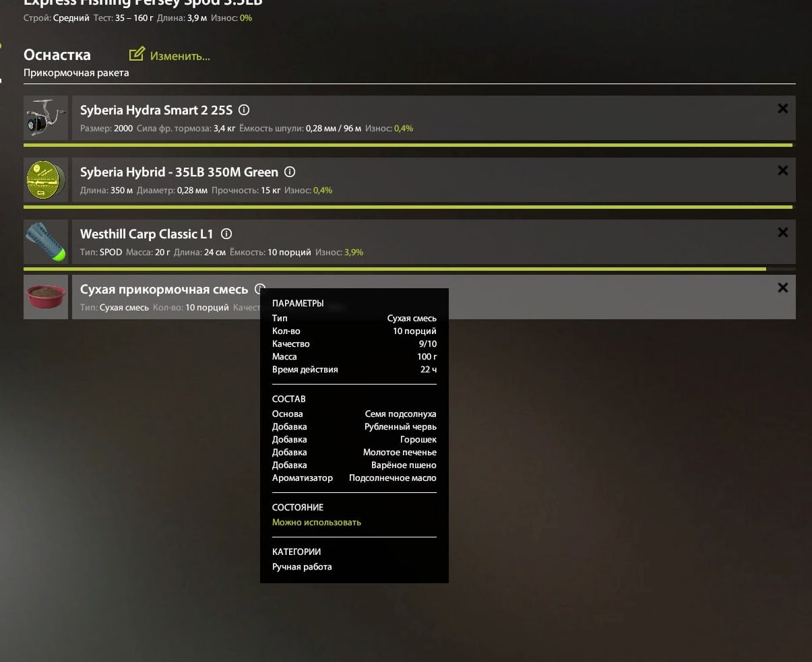Click the Молотое печенье additive
This screenshot has width=812, height=662.
[400, 452]
